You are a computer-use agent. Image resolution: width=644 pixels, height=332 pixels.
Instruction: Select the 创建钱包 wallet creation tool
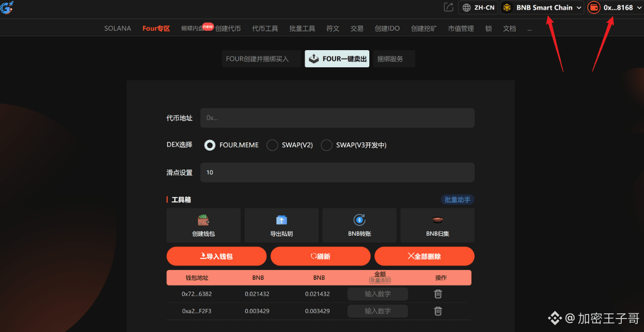coord(203,225)
